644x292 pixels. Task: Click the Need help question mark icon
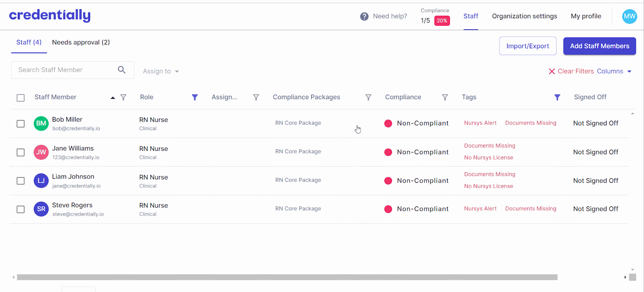click(364, 16)
